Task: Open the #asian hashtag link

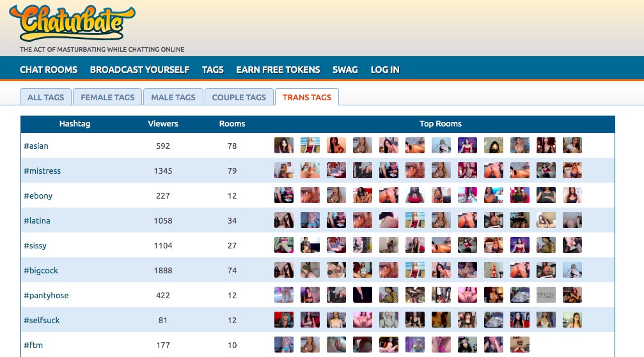Action: [x=36, y=146]
